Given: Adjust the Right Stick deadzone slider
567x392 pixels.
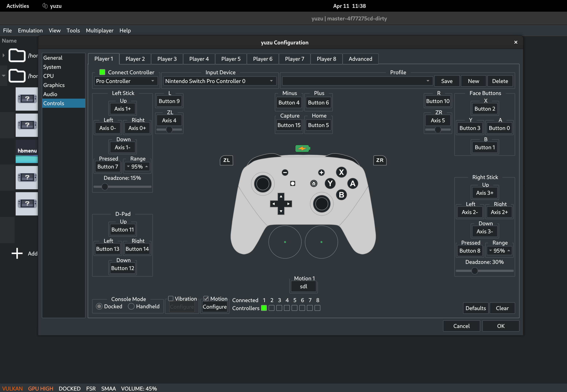Looking at the screenshot, I should [x=475, y=271].
